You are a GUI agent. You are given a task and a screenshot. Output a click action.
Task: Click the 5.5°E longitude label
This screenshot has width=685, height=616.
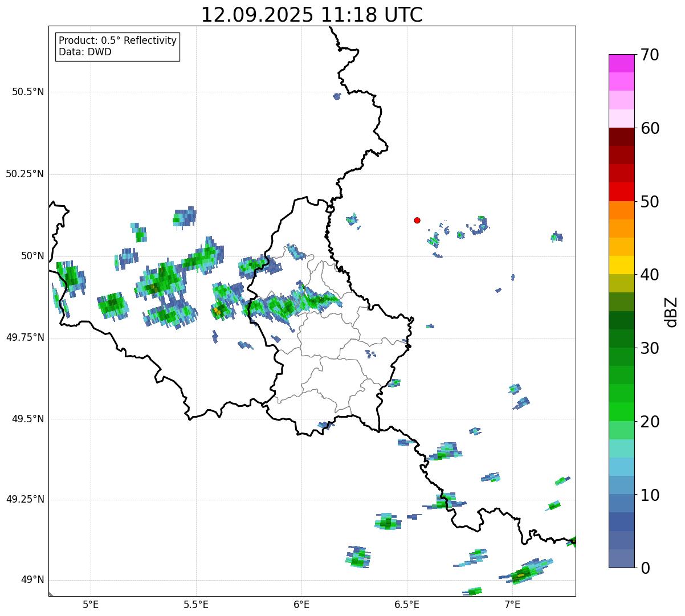click(x=196, y=605)
